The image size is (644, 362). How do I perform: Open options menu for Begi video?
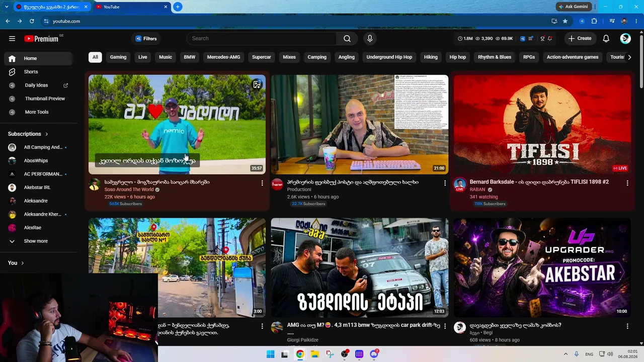point(627,326)
